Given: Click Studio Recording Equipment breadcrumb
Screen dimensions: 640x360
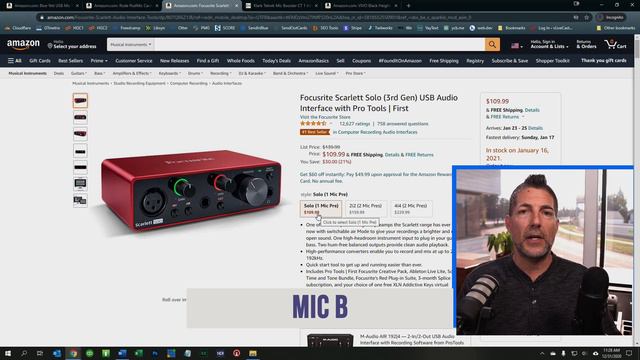Looking at the screenshot, I should click(140, 83).
